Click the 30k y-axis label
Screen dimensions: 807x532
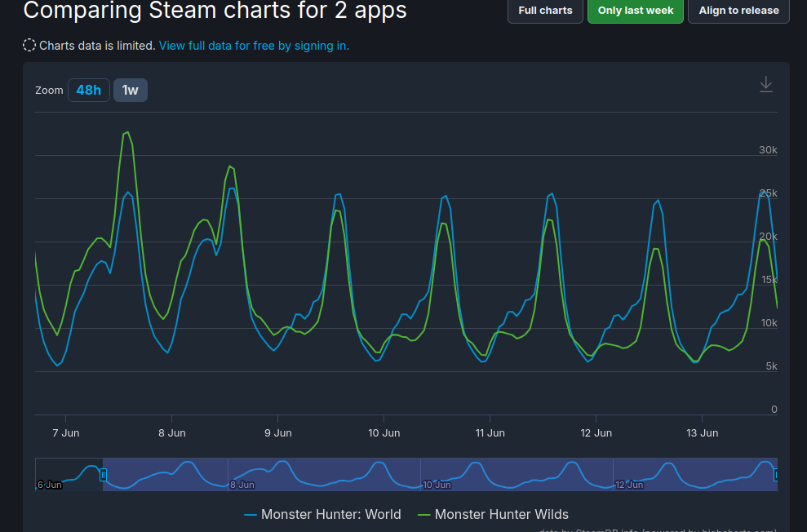click(768, 149)
